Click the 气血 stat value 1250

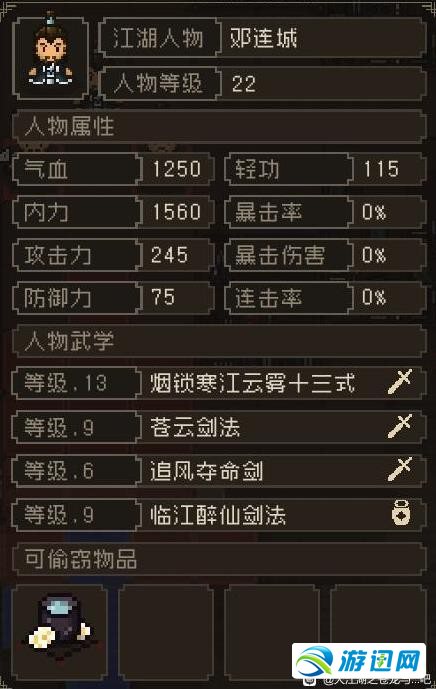pos(177,169)
